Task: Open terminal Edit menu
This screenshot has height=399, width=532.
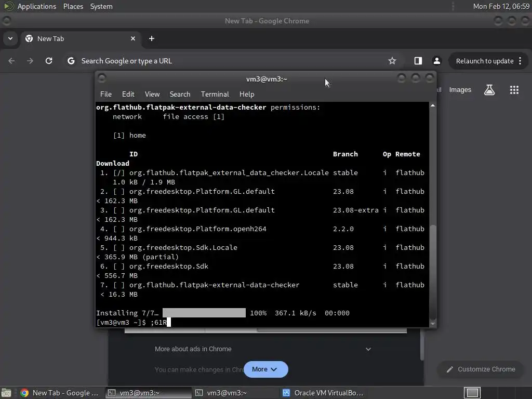Action: point(128,94)
